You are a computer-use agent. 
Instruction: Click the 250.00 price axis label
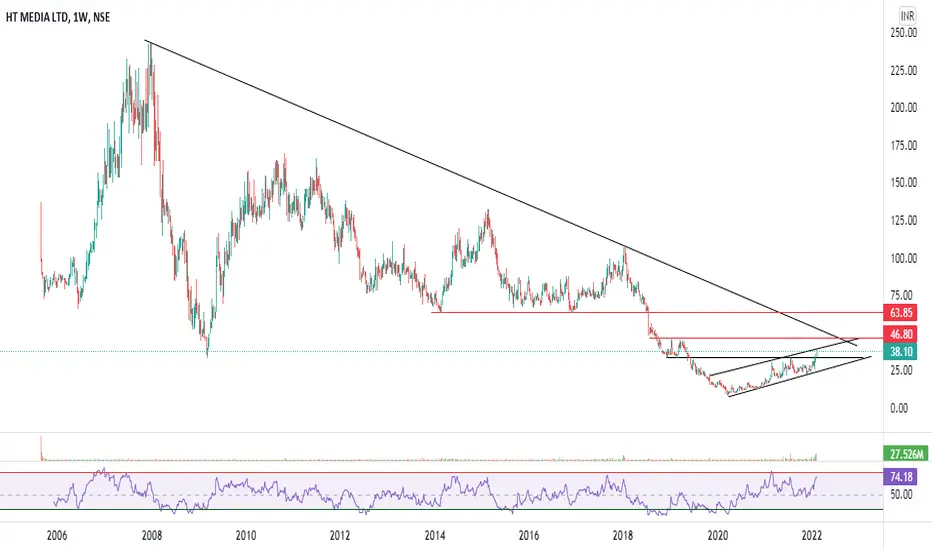pos(903,33)
